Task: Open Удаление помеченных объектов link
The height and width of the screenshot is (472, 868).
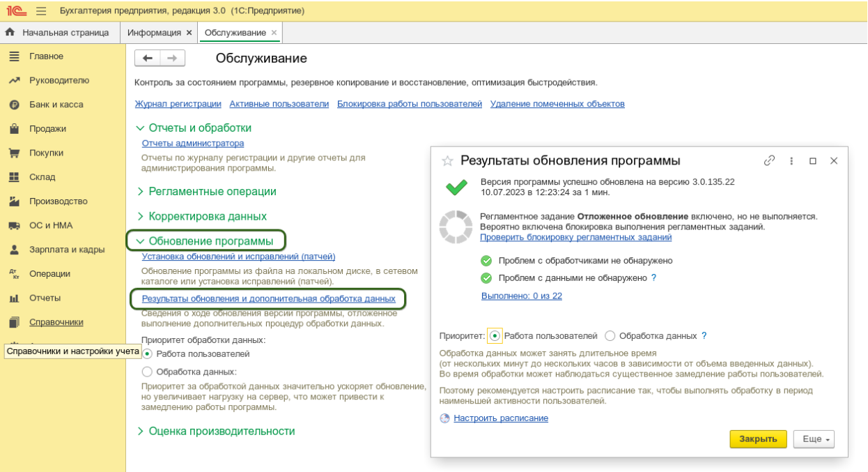Action: pos(557,104)
